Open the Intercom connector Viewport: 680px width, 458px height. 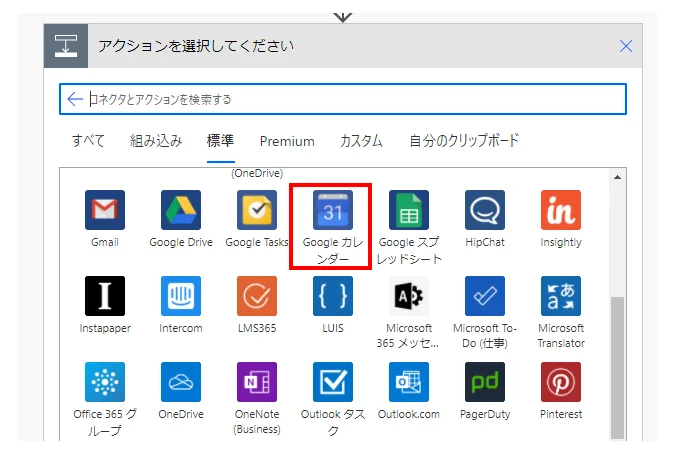[x=181, y=296]
